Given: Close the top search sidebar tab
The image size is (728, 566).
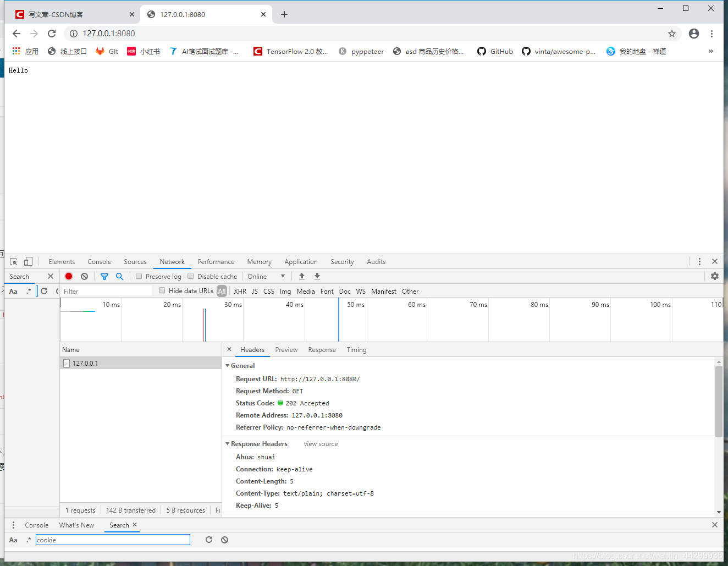Looking at the screenshot, I should [51, 276].
